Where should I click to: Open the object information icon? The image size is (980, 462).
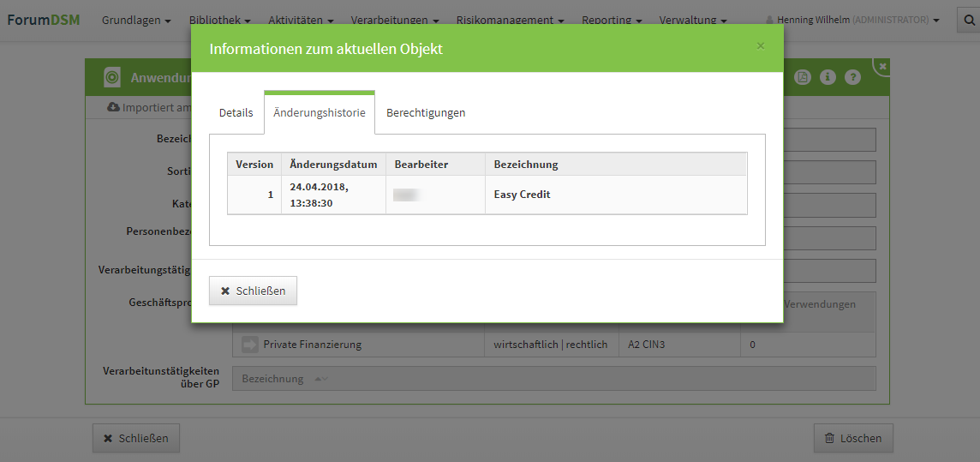coord(827,77)
